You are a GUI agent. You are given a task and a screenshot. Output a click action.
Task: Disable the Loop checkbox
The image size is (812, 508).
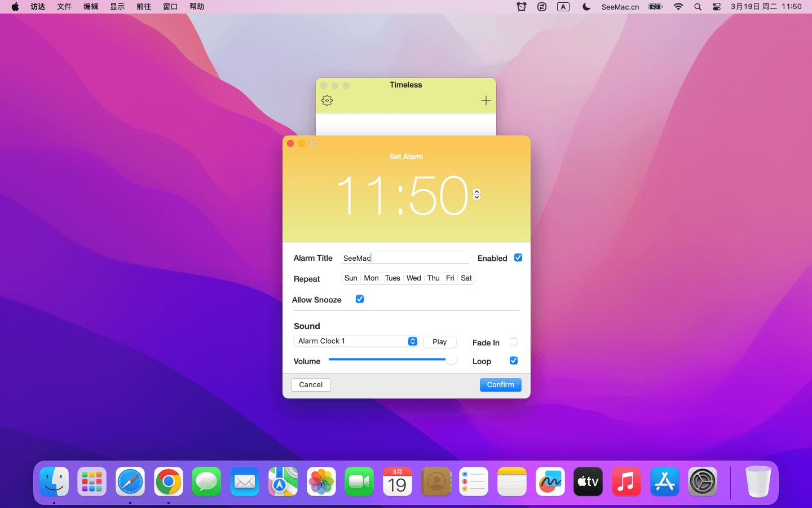click(514, 361)
